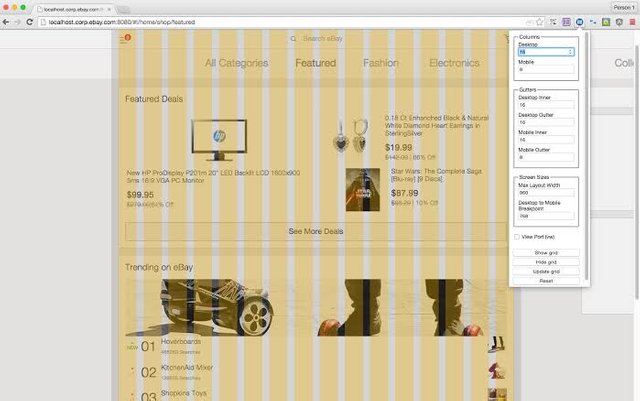Click the $87.99 price
640x401 pixels.
(x=404, y=193)
